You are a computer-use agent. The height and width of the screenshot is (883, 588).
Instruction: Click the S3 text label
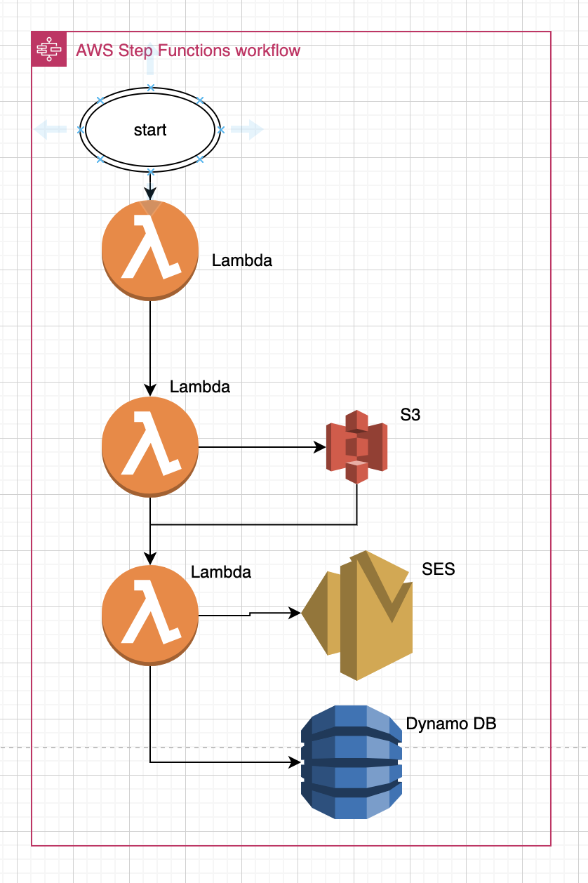[408, 416]
